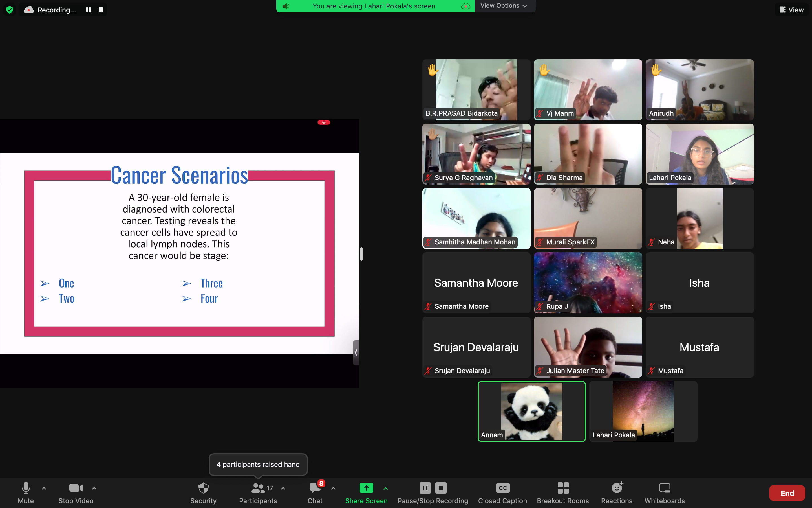
Task: Select Samhitha Madhan Mohan's video tile
Action: point(476,218)
